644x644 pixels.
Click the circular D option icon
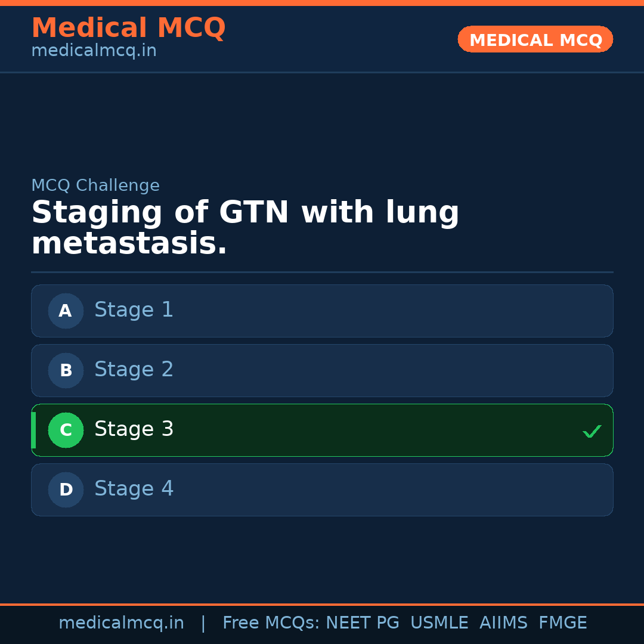(x=66, y=490)
